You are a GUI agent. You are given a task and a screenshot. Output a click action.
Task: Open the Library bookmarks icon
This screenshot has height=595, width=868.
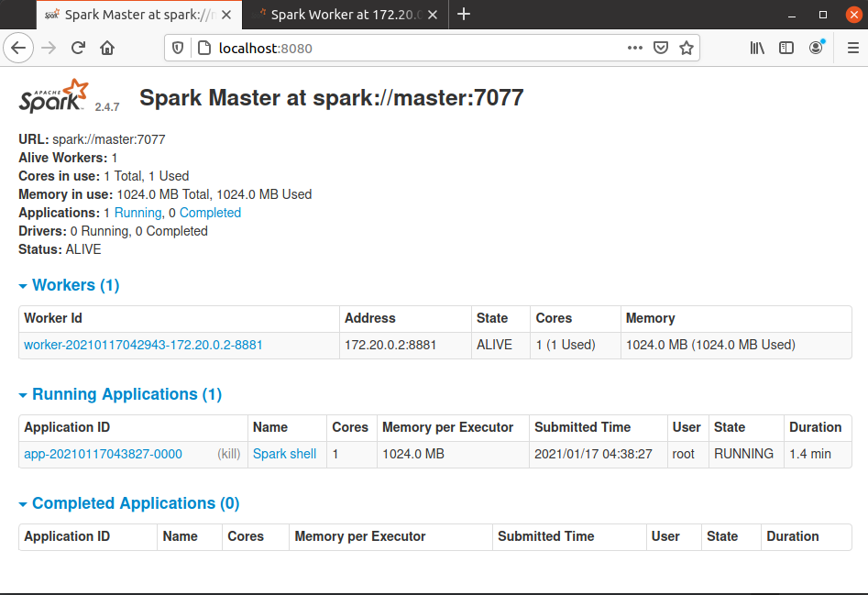coord(757,49)
